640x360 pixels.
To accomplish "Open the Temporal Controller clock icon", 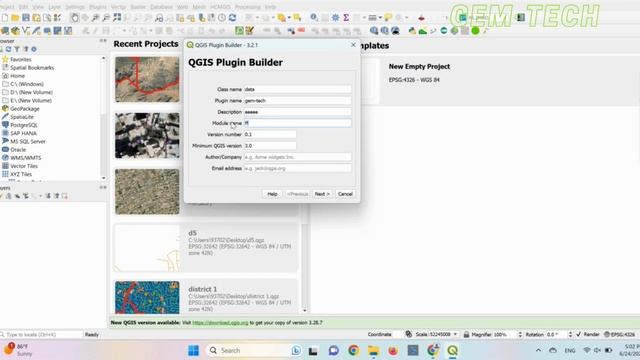I will point(222,18).
